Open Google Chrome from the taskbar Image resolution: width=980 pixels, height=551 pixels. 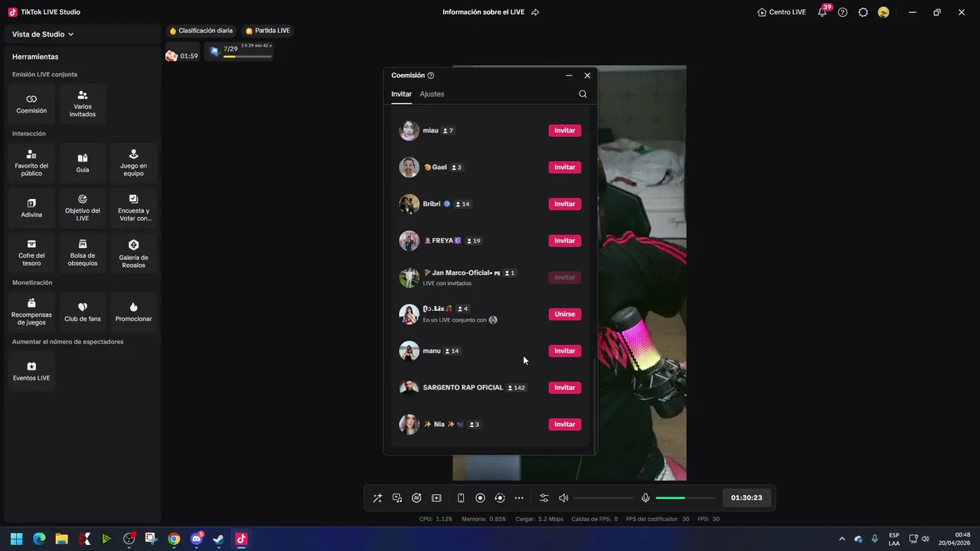(174, 539)
